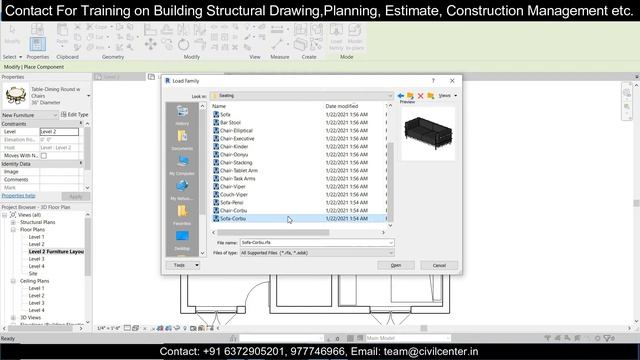Open the History place in dialog sidebar
Screen dimensions: 640x360
[182, 115]
